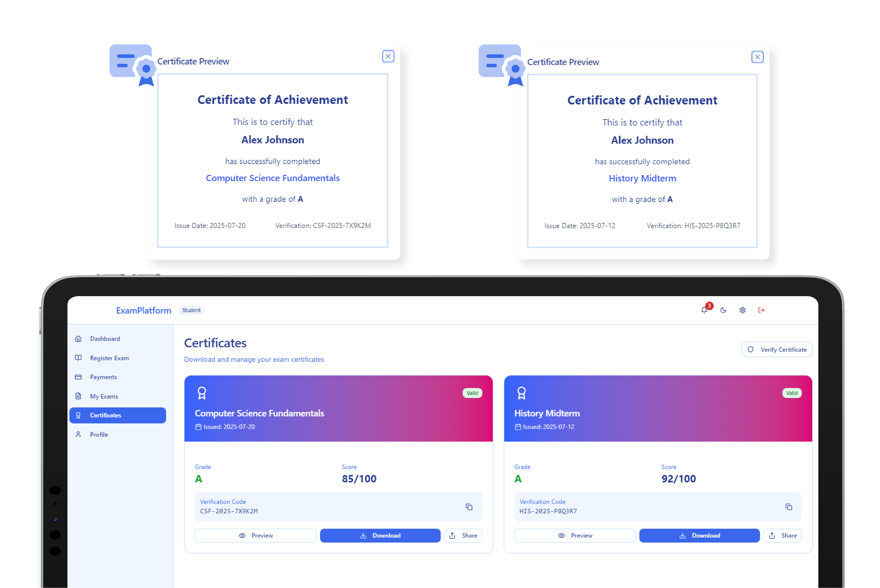Screen dimensions: 880x588
Task: Open Dashboard in the sidebar
Action: pyautogui.click(x=118, y=339)
